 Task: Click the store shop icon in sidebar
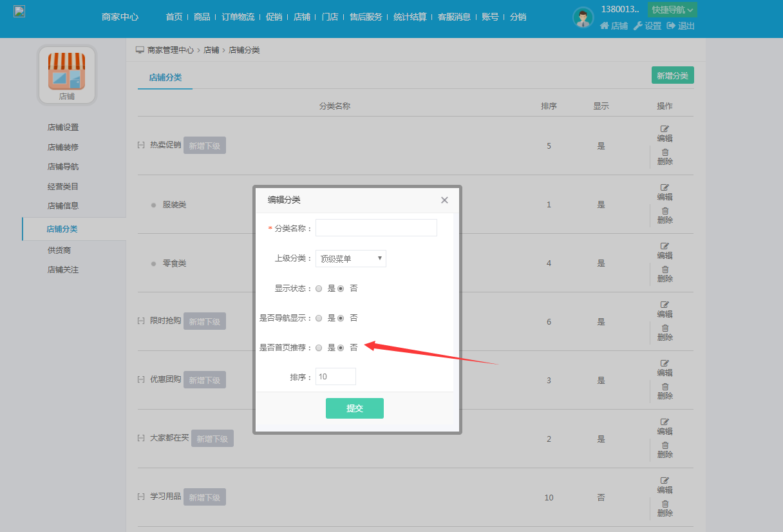(67, 71)
